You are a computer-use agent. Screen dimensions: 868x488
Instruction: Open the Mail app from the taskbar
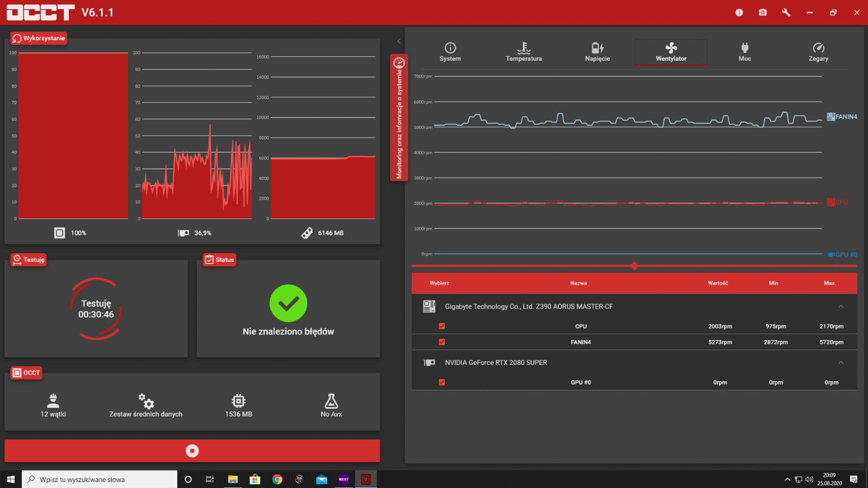click(322, 479)
